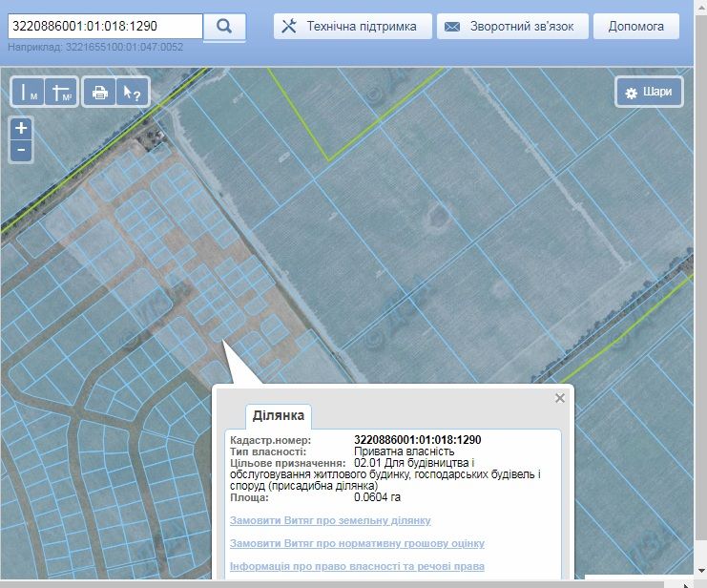
Task: Click the Площа label
Action: [249, 497]
